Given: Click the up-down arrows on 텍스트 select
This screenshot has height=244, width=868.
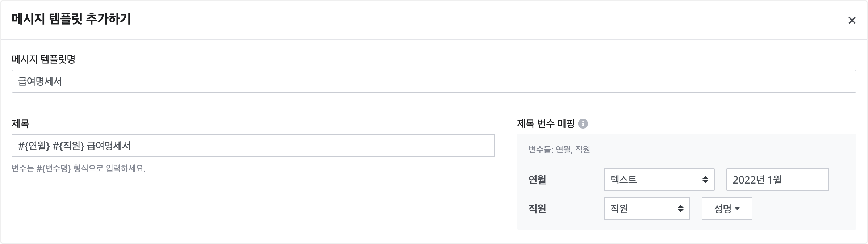Looking at the screenshot, I should tap(705, 180).
